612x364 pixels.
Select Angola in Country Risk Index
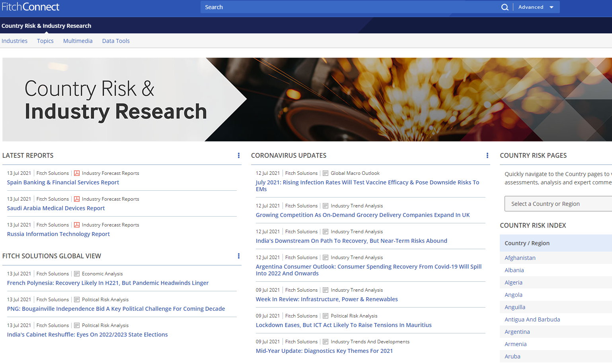[513, 295]
